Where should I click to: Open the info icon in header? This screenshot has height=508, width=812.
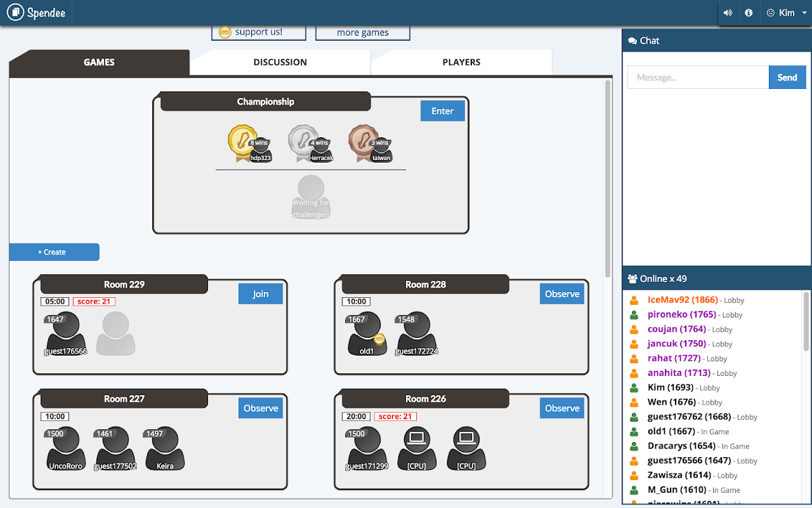click(749, 13)
